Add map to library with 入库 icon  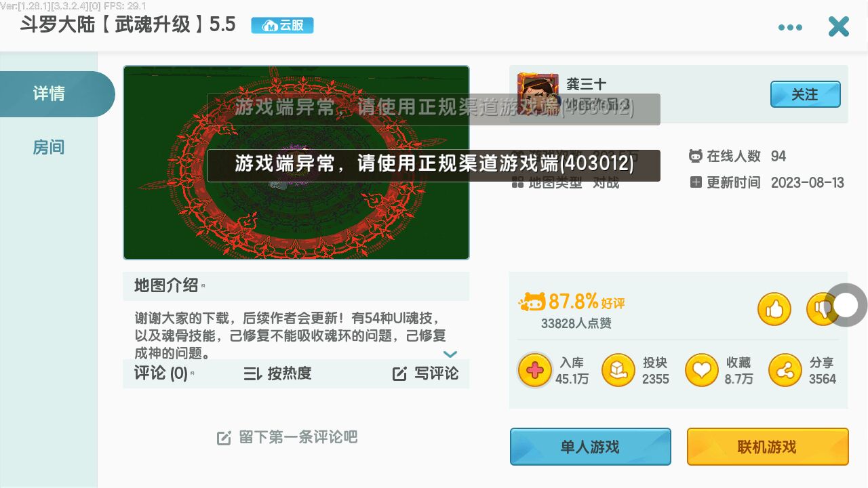[535, 370]
